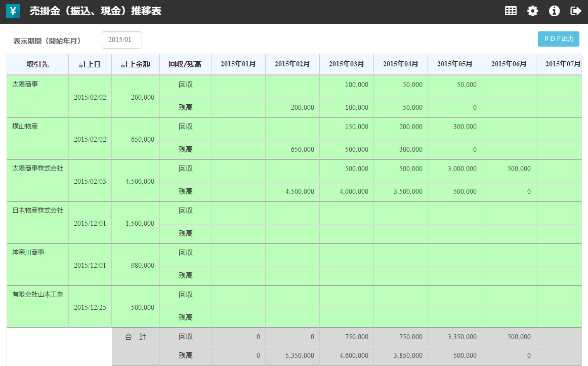The height and width of the screenshot is (366, 588).
Task: Open the table grid view icon
Action: (x=511, y=11)
